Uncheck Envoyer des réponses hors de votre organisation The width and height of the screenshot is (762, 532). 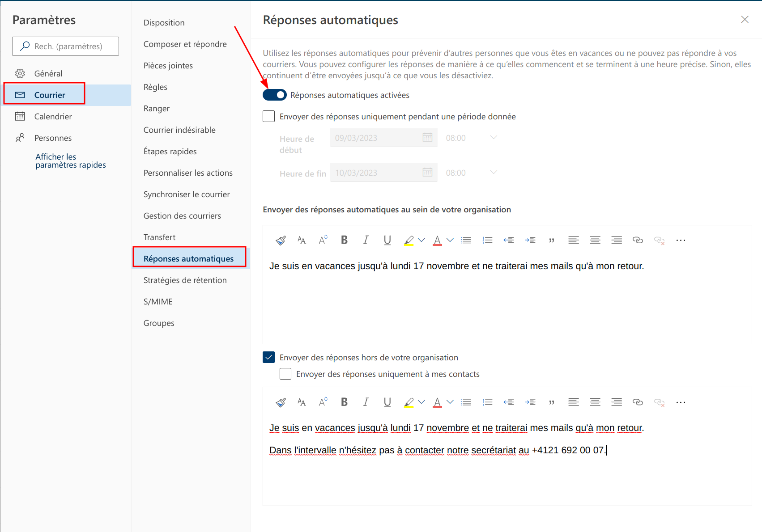[x=269, y=357]
